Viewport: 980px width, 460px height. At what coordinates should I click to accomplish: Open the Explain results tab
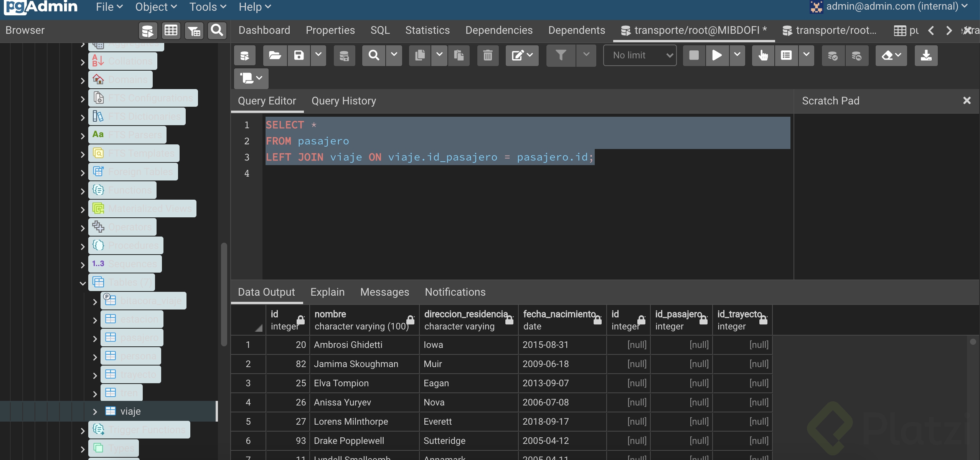click(327, 292)
